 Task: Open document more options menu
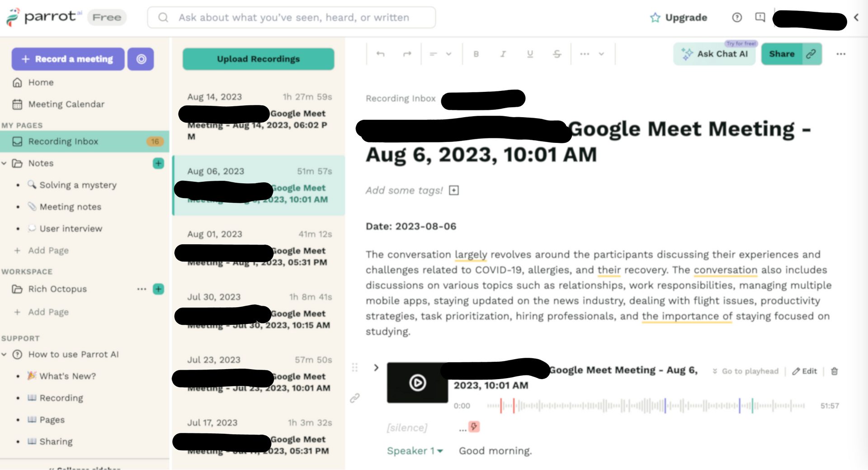click(841, 54)
